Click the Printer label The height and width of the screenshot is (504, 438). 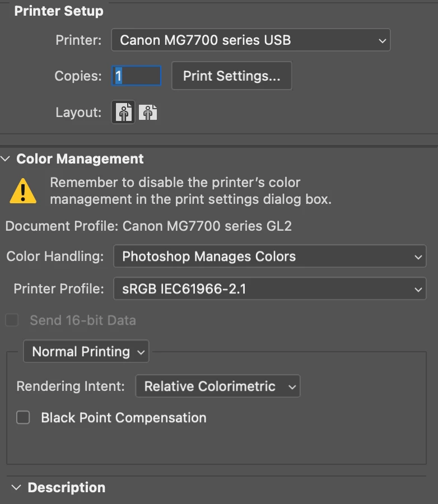click(x=78, y=40)
